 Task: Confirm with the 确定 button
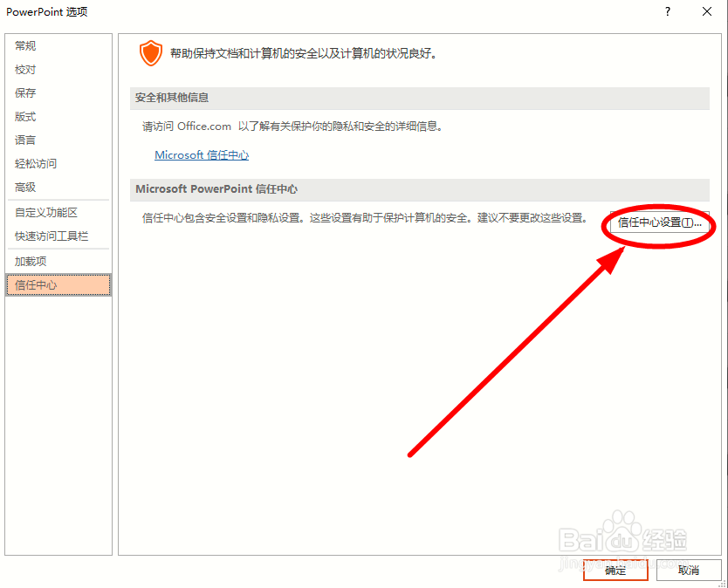tap(615, 570)
